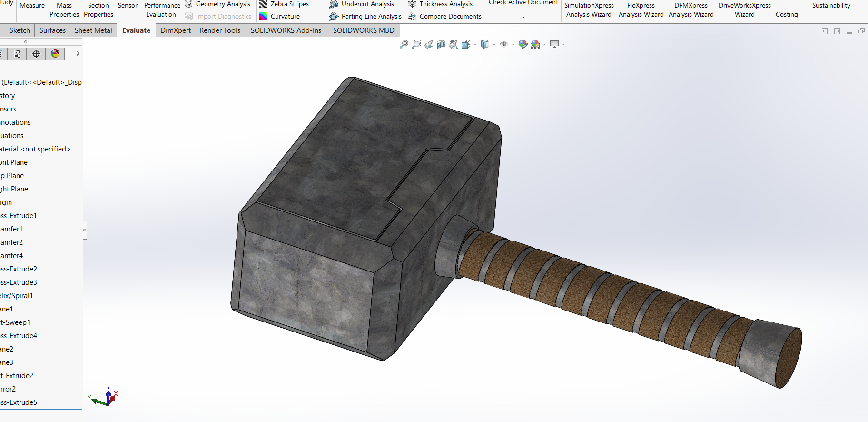This screenshot has width=868, height=422.
Task: Switch to the Sketch tab
Action: pyautogui.click(x=20, y=30)
